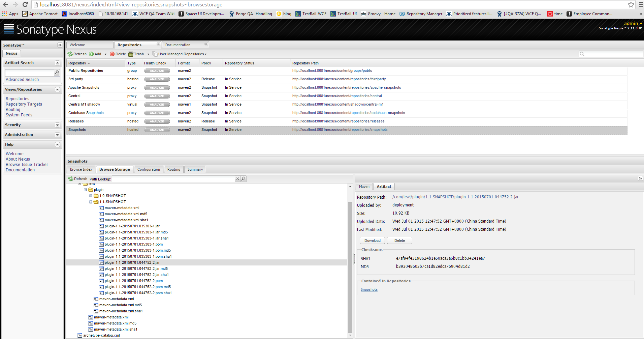Click the Path Lookup search icon

[x=244, y=179]
